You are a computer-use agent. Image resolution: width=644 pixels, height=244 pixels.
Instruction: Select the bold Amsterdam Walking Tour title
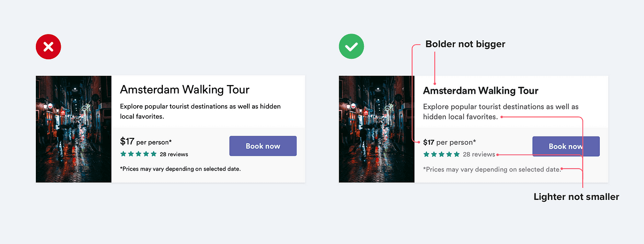click(481, 91)
